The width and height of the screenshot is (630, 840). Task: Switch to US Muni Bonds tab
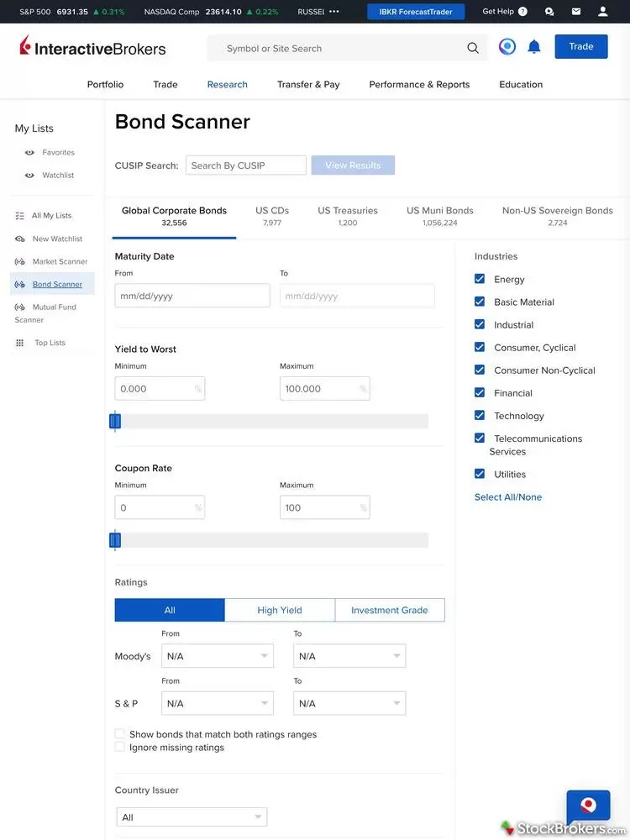pos(440,216)
